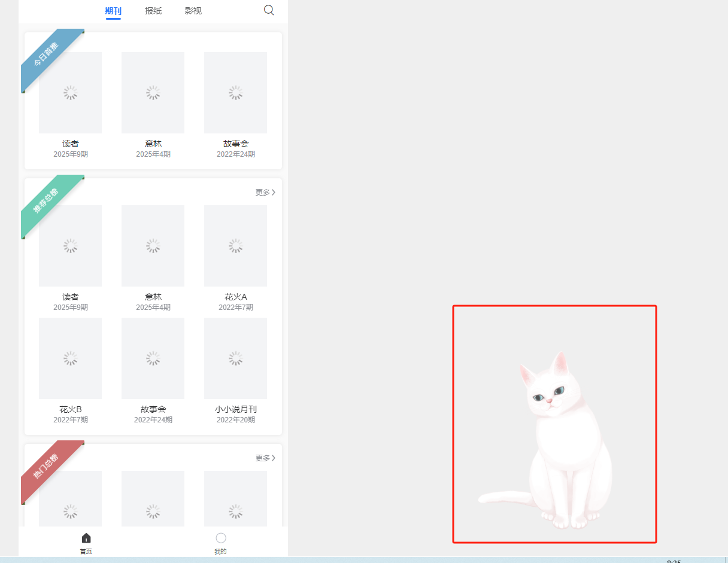Click the search magnifier icon
The height and width of the screenshot is (563, 728).
pyautogui.click(x=269, y=10)
